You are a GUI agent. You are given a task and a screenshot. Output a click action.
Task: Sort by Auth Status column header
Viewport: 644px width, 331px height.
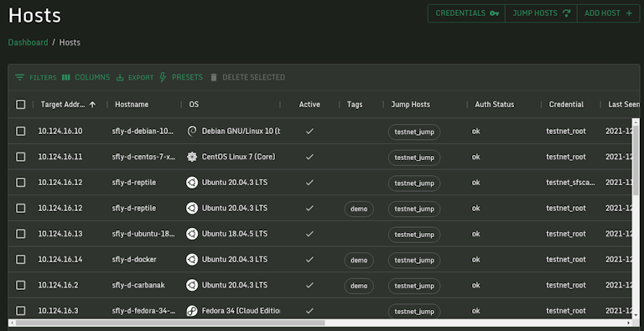tap(495, 104)
